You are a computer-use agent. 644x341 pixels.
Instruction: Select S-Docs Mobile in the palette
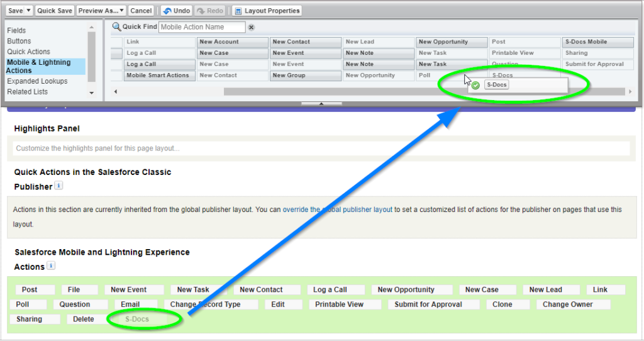coord(597,42)
